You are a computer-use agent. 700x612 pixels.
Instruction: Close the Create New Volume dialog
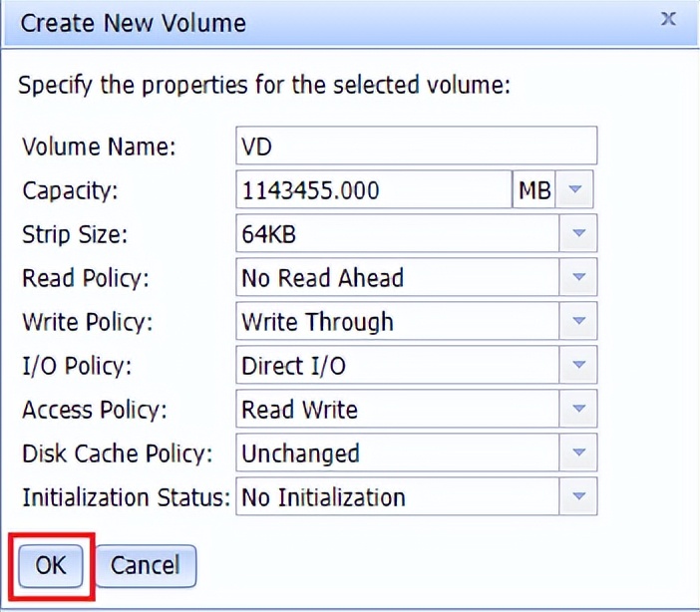669,20
